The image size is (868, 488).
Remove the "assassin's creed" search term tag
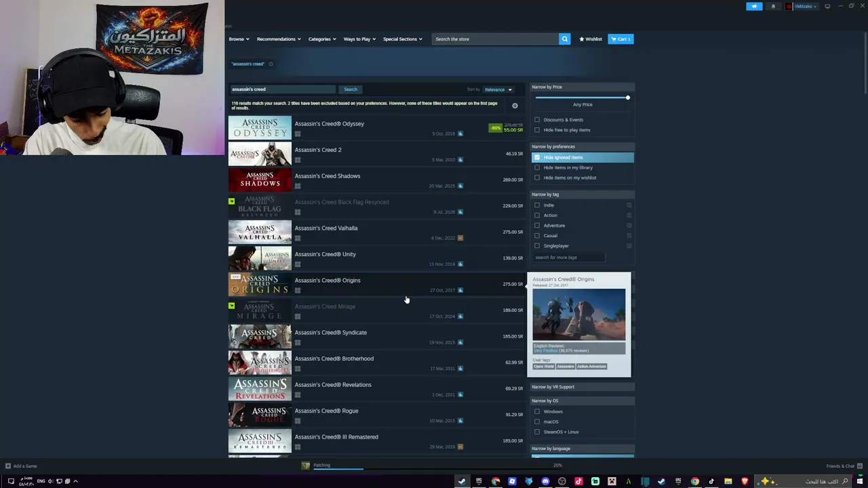click(x=271, y=64)
